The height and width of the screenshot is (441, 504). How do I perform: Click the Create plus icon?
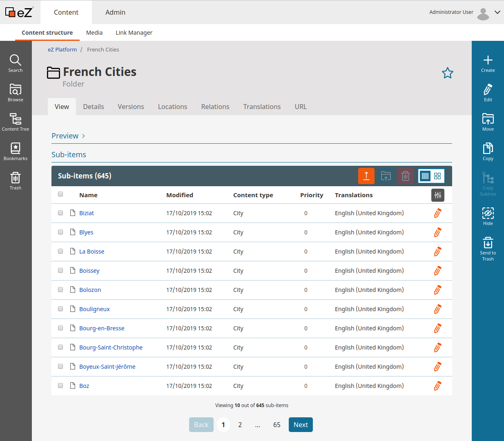click(488, 63)
